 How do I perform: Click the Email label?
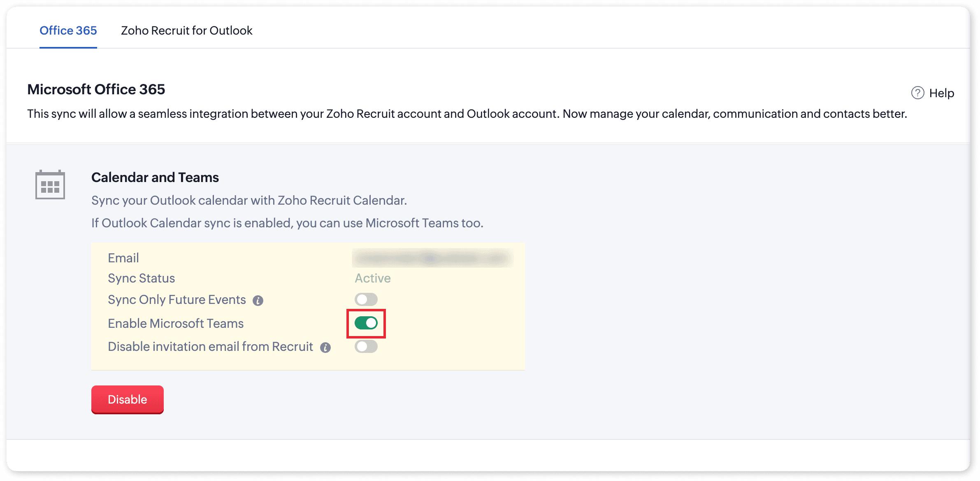pyautogui.click(x=123, y=258)
